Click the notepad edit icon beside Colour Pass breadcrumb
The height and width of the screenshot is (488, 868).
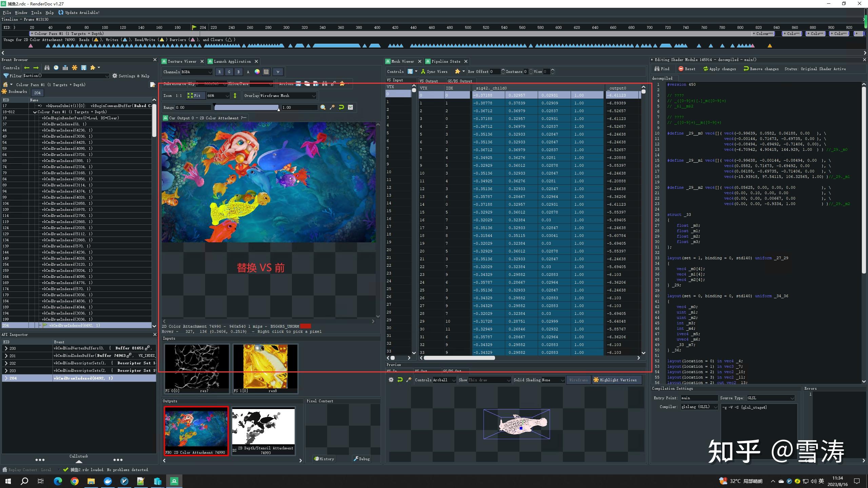coord(153,85)
